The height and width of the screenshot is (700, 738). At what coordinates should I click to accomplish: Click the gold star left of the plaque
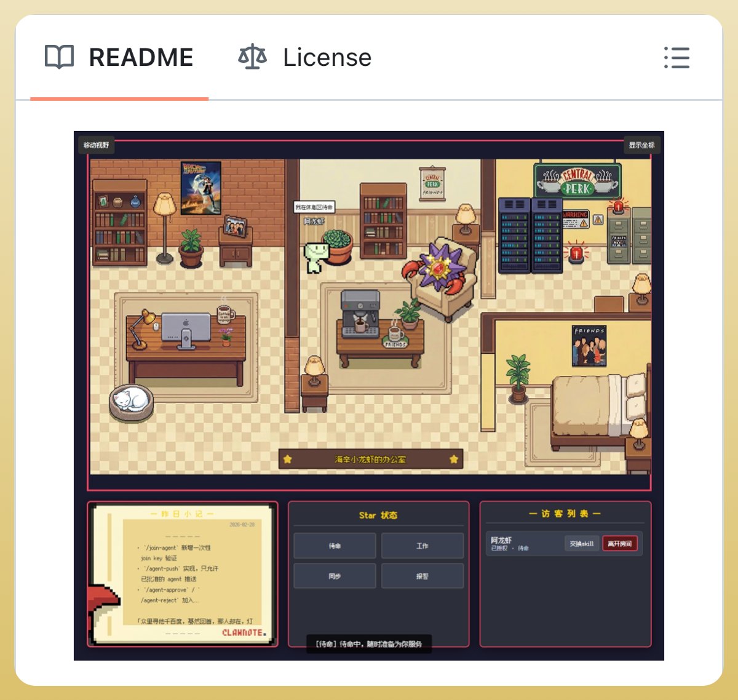pyautogui.click(x=288, y=459)
